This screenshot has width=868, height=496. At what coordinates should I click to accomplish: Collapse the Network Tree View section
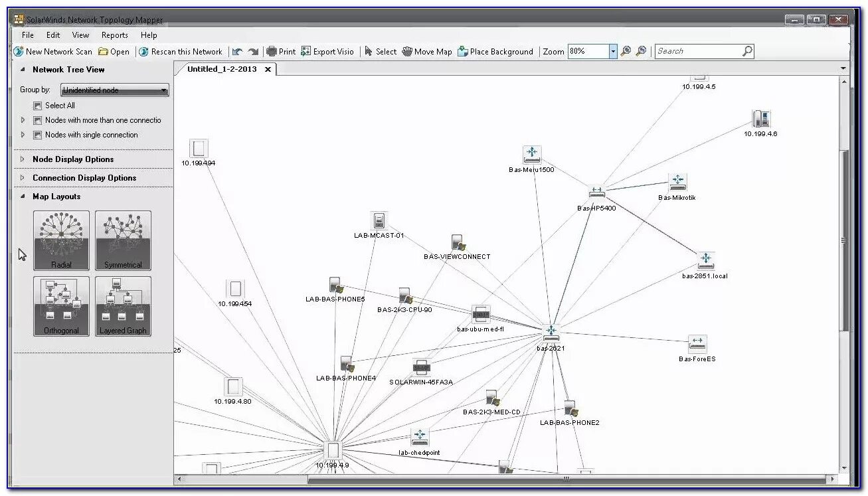tap(23, 70)
